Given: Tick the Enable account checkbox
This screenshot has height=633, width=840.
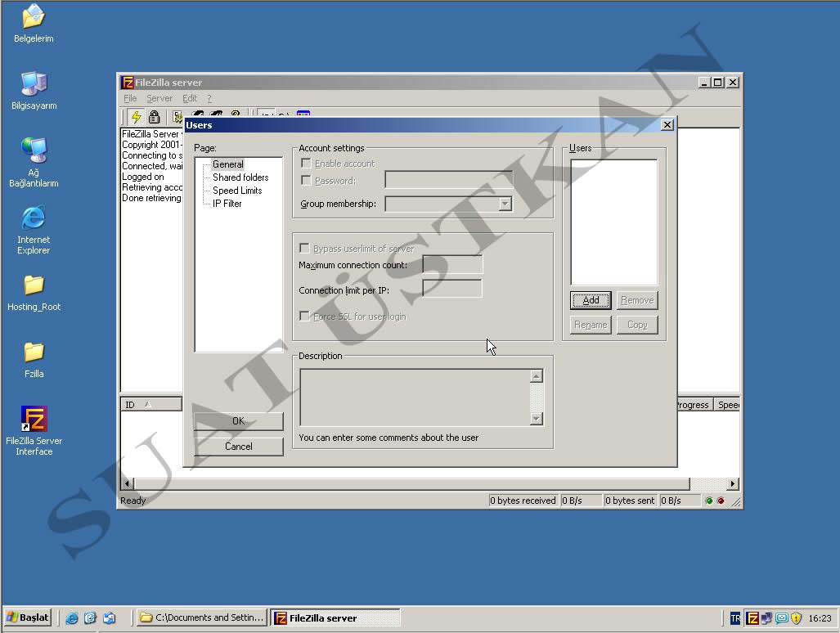Looking at the screenshot, I should [306, 163].
